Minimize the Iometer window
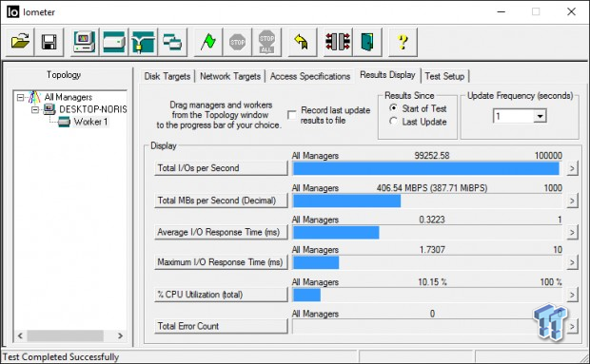Image resolution: width=590 pixels, height=364 pixels. click(x=501, y=12)
